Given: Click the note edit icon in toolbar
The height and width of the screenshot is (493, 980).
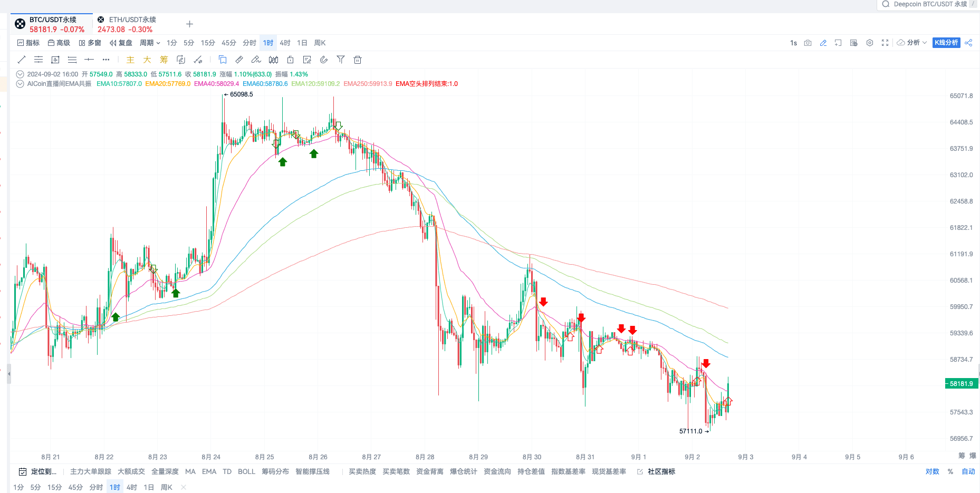Looking at the screenshot, I should [x=307, y=60].
